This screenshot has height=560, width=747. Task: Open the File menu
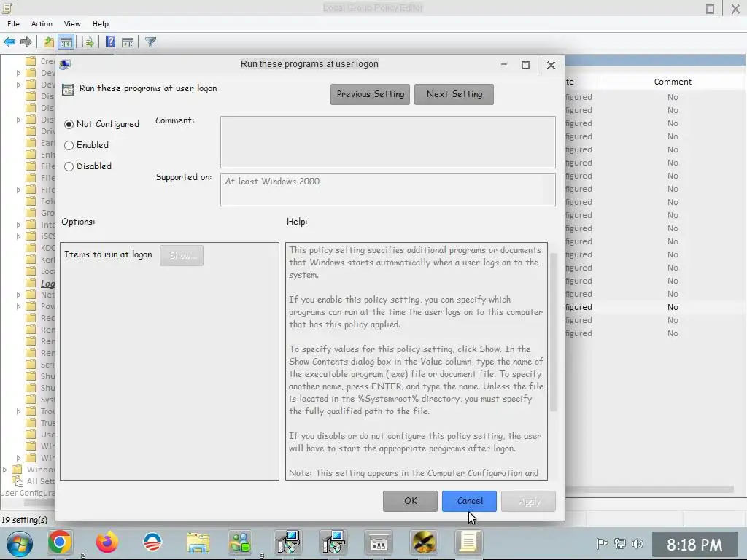(x=13, y=24)
